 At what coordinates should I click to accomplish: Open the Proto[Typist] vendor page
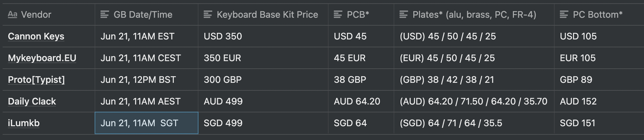pos(36,80)
